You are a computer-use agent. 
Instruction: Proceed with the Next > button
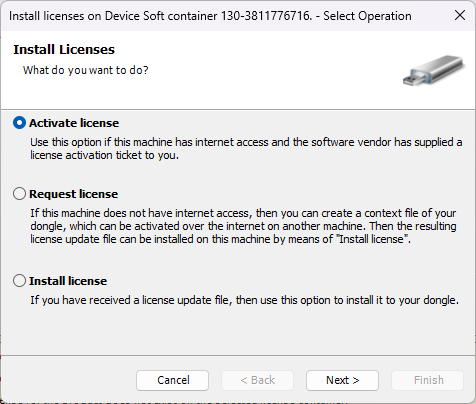pyautogui.click(x=342, y=380)
